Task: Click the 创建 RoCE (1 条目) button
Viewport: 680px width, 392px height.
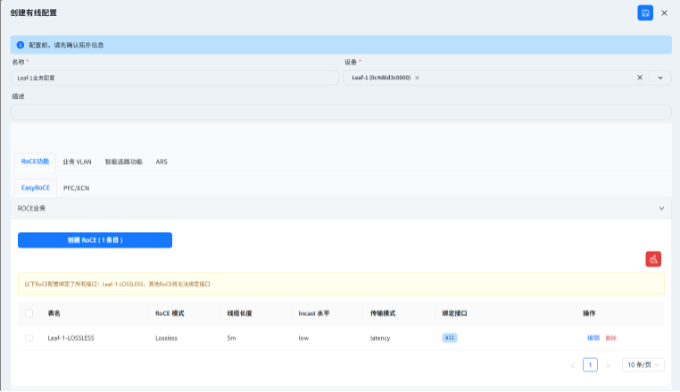Action: 95,240
